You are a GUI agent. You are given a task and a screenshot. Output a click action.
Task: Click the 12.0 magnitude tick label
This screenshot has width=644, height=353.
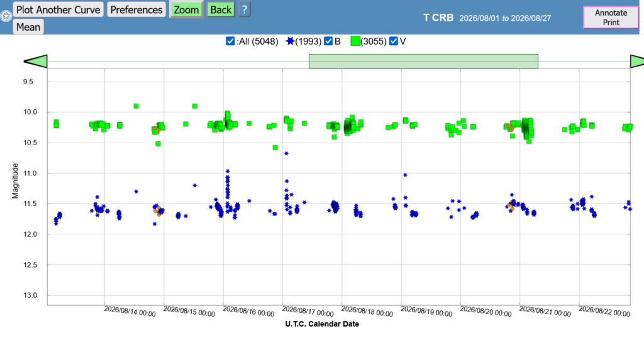pyautogui.click(x=30, y=234)
